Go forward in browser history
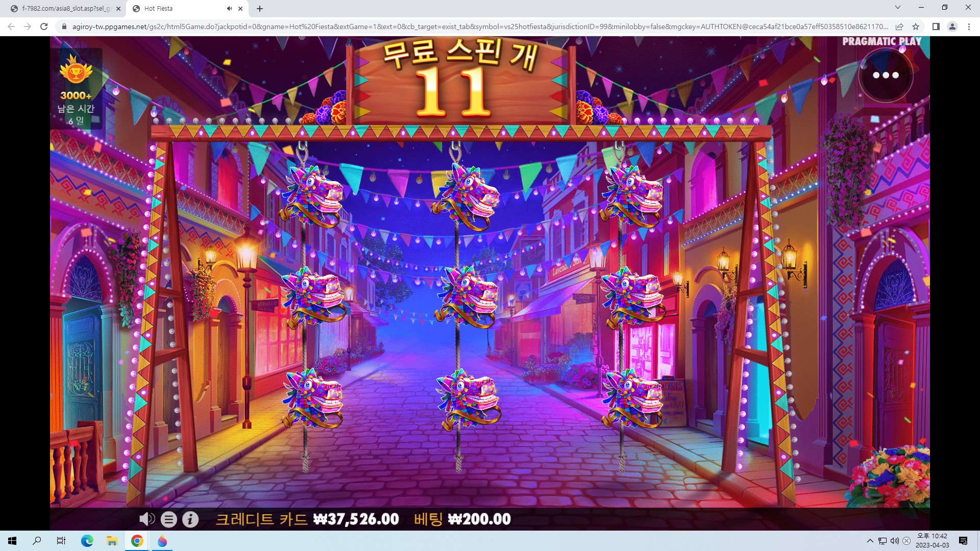Viewport: 980px width, 551px height. [28, 27]
